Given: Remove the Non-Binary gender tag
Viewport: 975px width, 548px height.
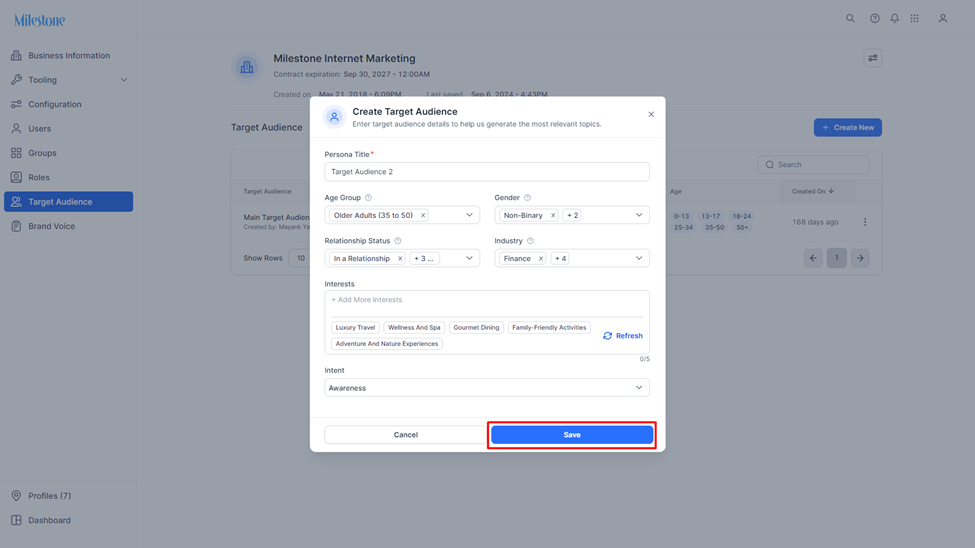Looking at the screenshot, I should click(553, 215).
